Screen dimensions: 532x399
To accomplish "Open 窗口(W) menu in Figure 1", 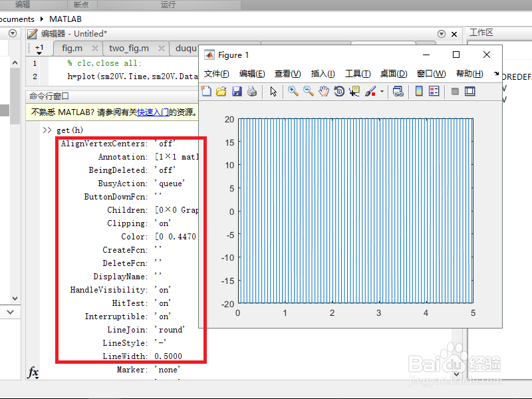I will (x=431, y=74).
